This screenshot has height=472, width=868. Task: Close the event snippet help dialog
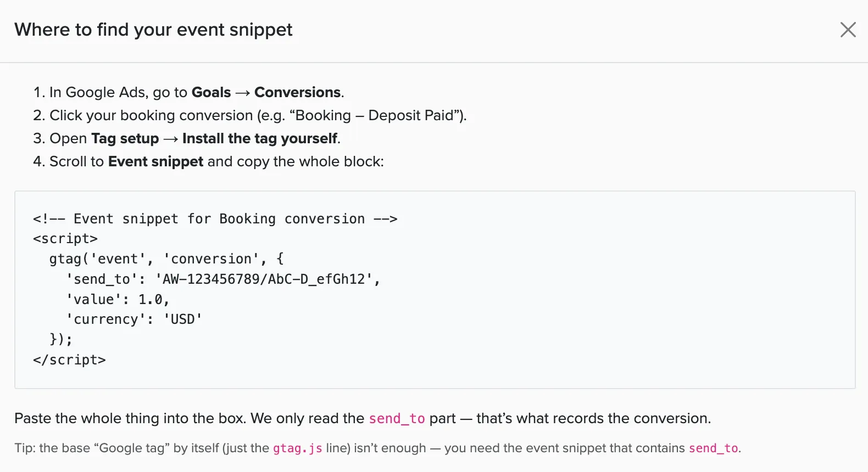[x=848, y=30]
